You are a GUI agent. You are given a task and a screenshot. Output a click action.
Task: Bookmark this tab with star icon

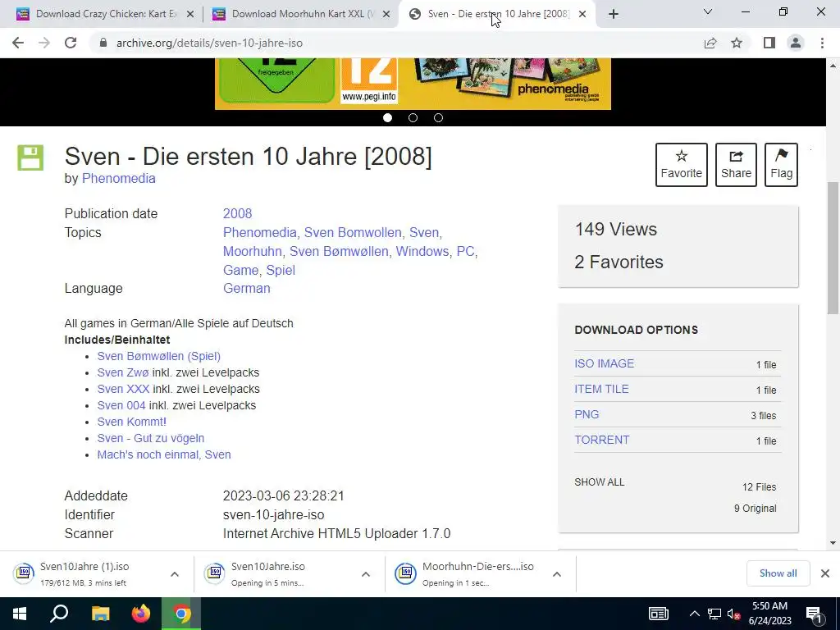[737, 43]
